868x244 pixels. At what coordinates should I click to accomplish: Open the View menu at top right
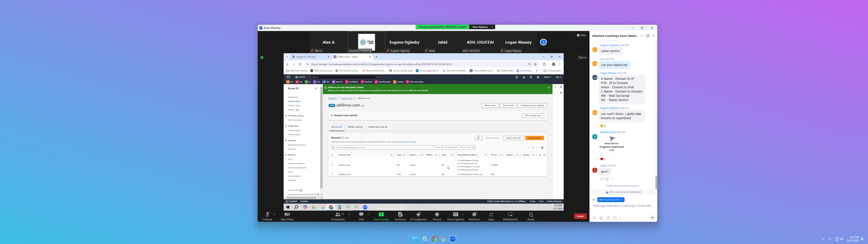[x=581, y=35]
